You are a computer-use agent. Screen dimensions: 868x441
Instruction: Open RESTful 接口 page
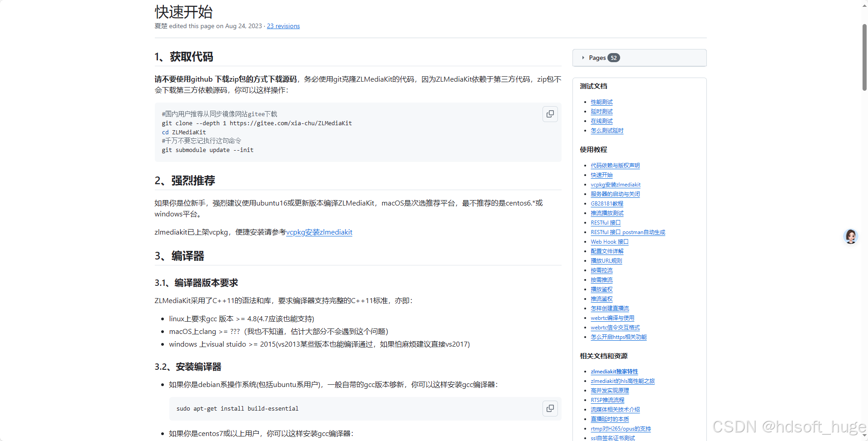tap(606, 223)
